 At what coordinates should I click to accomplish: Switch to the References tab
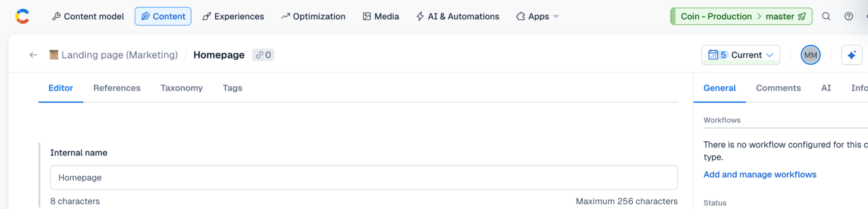pyautogui.click(x=117, y=88)
